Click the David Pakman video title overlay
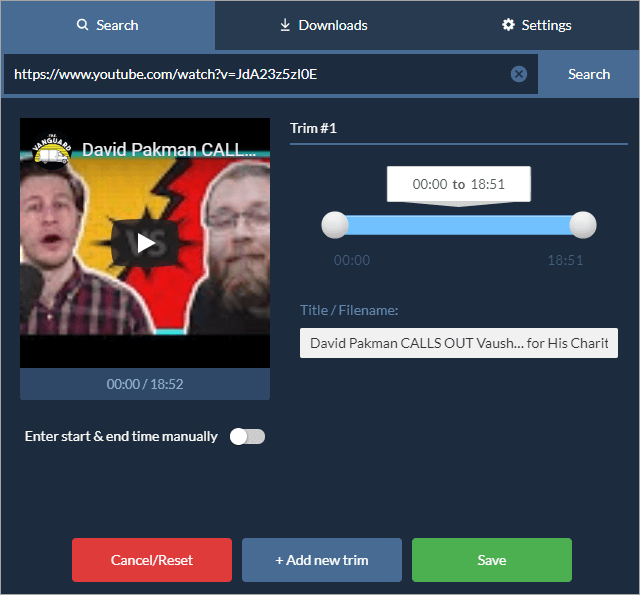The height and width of the screenshot is (595, 640). coord(168,150)
